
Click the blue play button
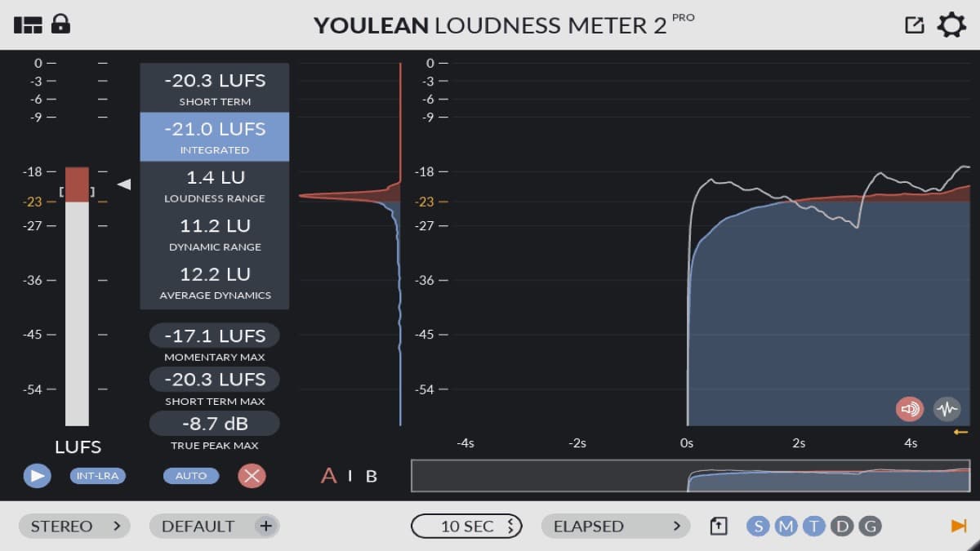click(37, 475)
